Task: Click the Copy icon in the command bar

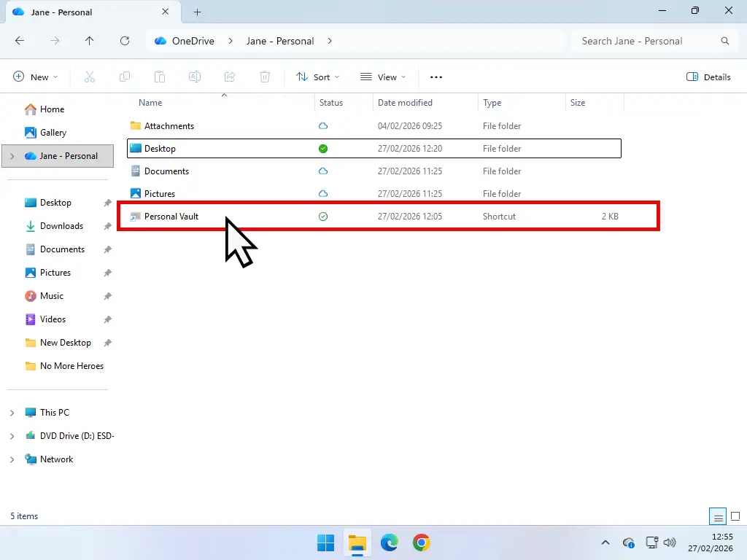Action: tap(125, 77)
